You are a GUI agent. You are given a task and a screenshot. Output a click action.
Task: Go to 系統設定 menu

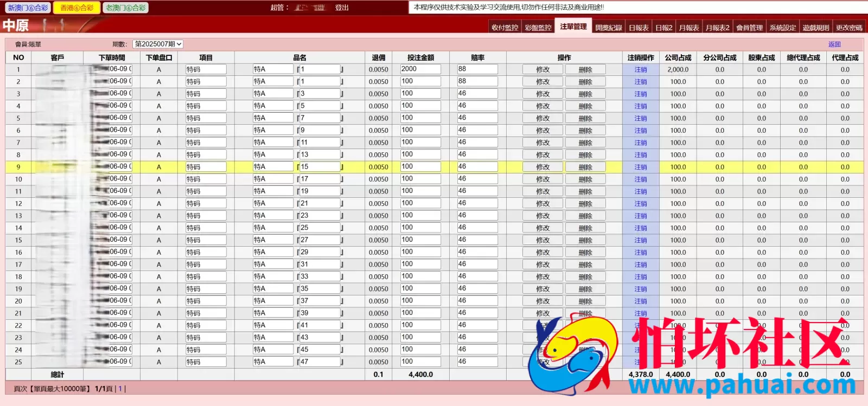tap(783, 28)
